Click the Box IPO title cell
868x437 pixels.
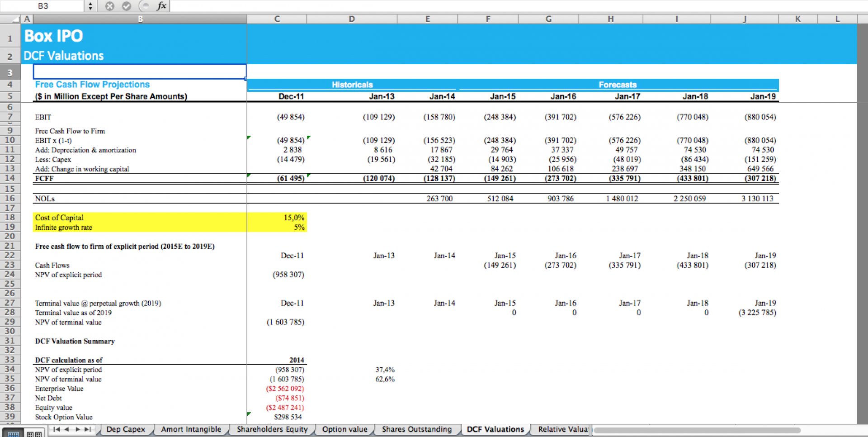54,36
